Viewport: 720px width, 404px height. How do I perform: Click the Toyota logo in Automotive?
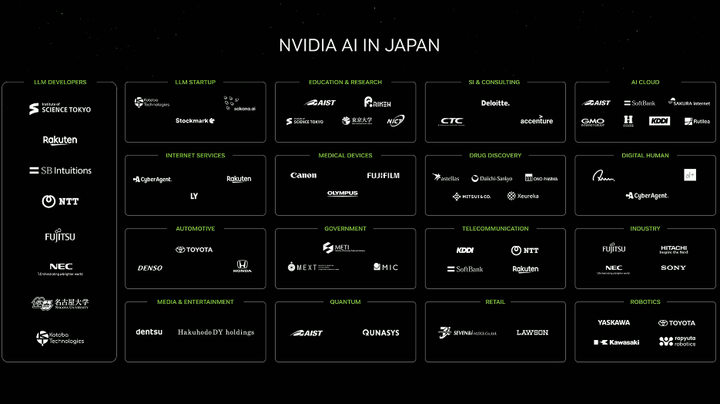tap(194, 250)
